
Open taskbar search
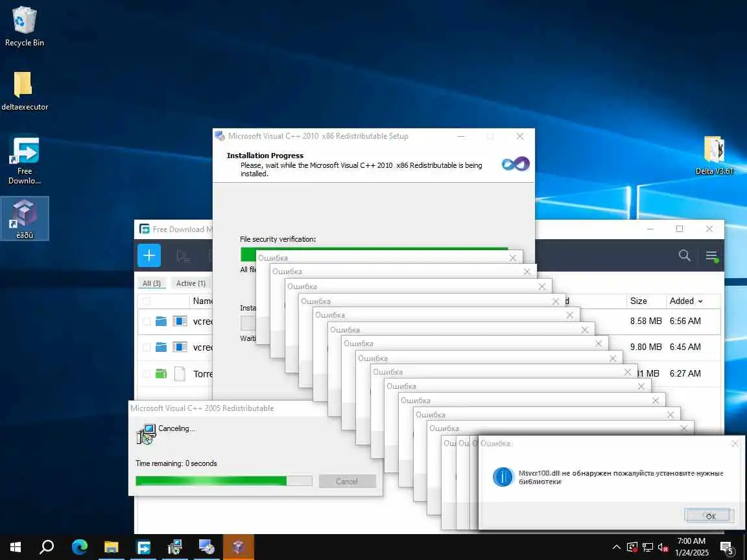pyautogui.click(x=47, y=546)
